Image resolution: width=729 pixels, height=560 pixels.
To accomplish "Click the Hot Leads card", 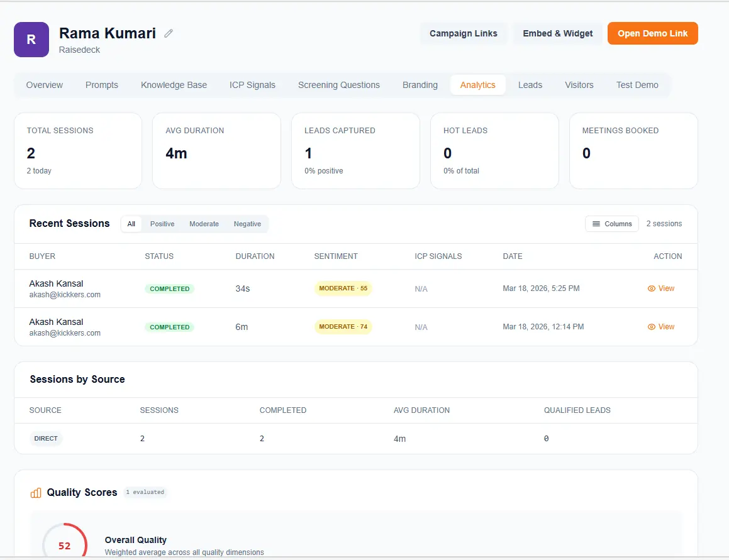I will click(x=494, y=151).
